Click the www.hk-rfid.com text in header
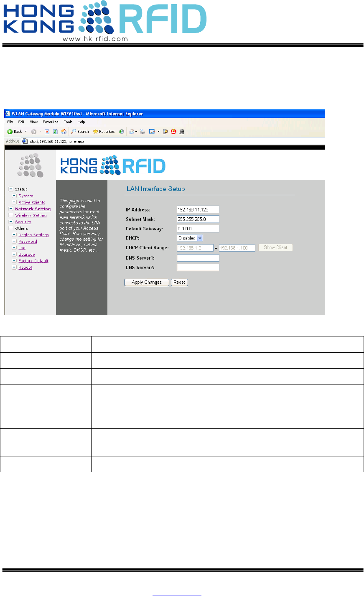 (x=95, y=39)
